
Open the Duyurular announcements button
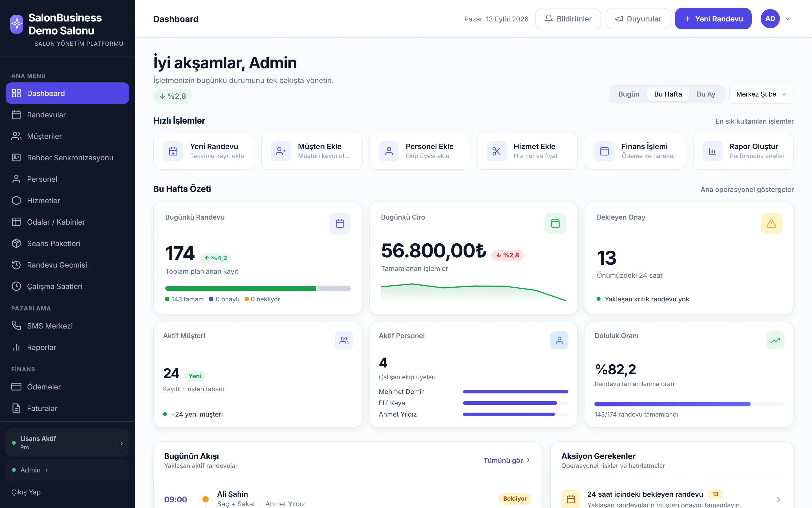coord(638,19)
